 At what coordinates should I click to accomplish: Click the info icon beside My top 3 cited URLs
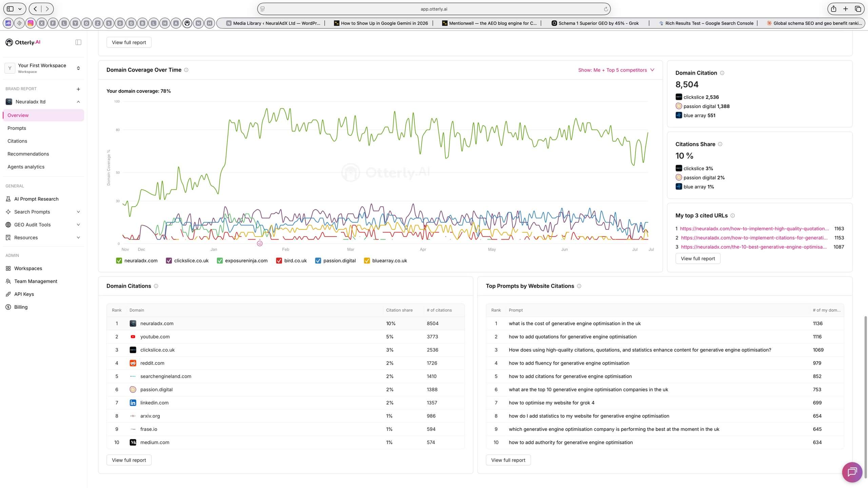tap(733, 216)
